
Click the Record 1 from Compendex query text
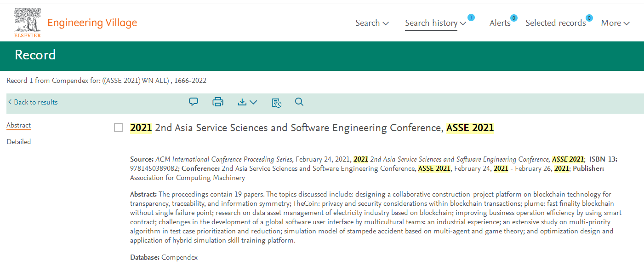tap(107, 81)
